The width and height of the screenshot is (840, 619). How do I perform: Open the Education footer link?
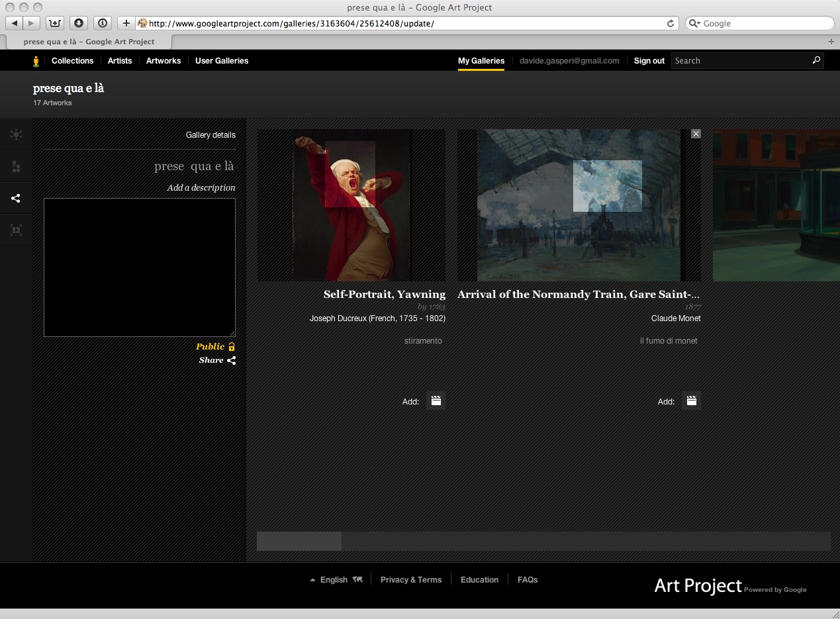479,579
